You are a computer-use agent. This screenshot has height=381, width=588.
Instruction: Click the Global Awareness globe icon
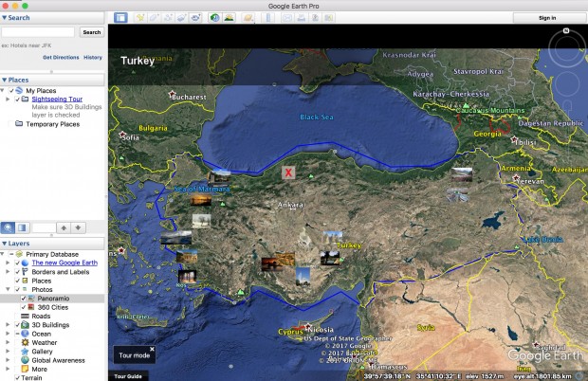pyautogui.click(x=25, y=360)
